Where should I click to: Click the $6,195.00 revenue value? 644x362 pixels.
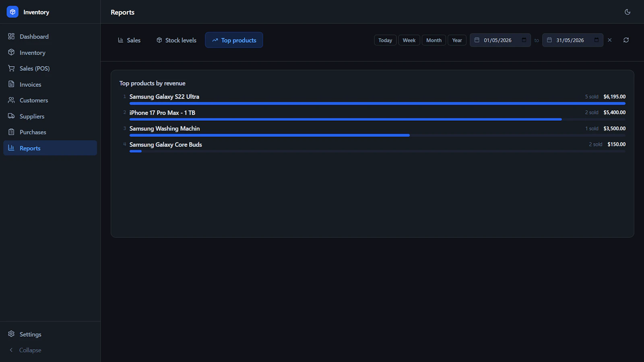pos(614,97)
